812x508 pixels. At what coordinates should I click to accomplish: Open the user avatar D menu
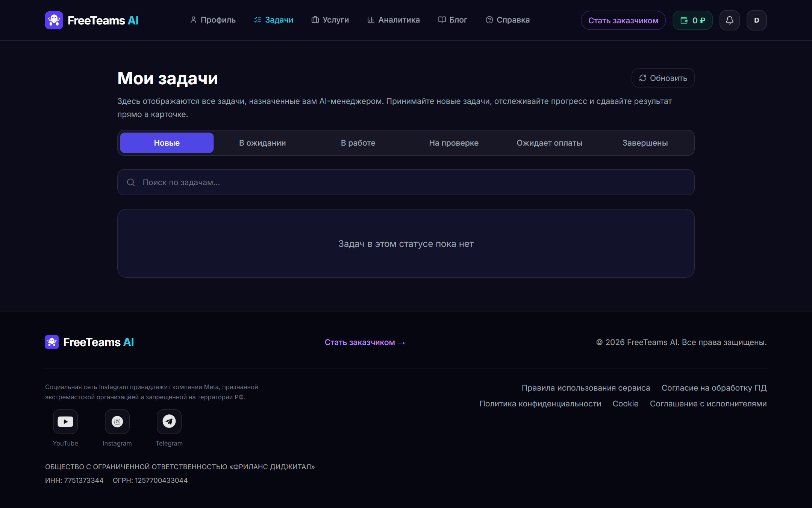tap(756, 20)
